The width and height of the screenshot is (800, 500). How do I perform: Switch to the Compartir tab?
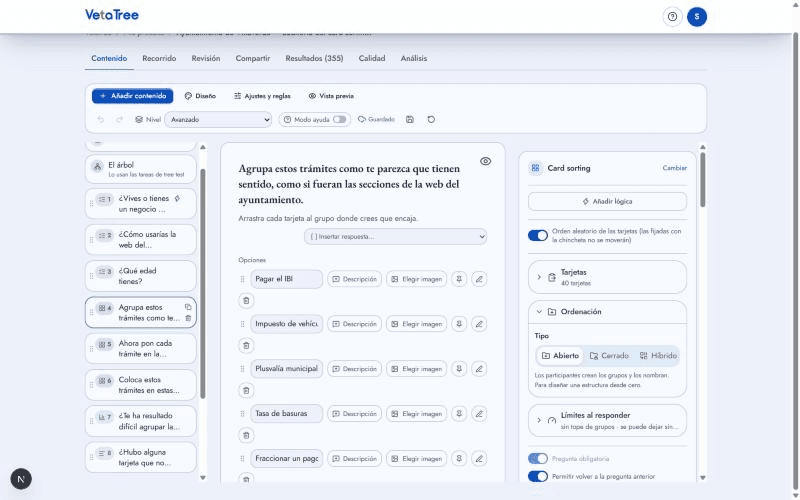click(x=253, y=58)
